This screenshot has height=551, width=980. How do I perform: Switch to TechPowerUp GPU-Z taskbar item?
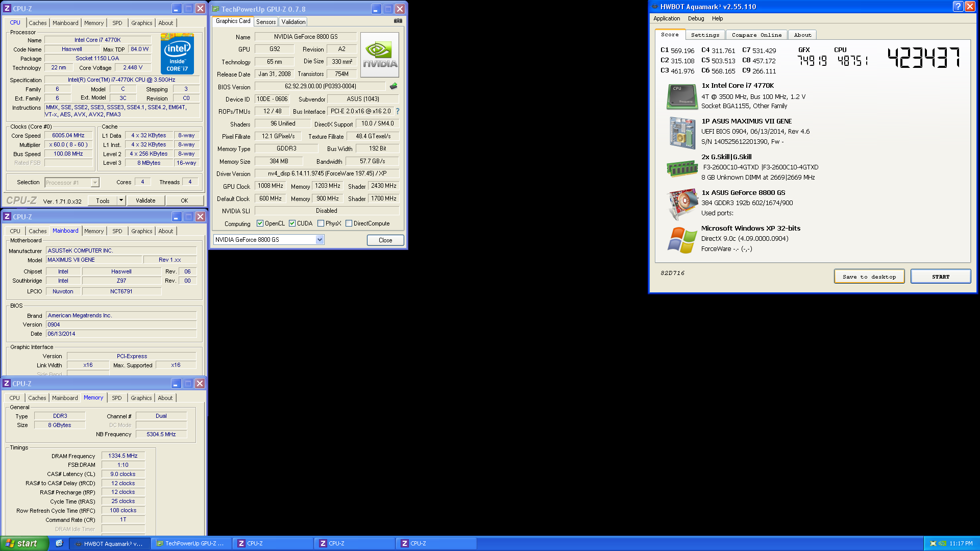[x=191, y=543]
